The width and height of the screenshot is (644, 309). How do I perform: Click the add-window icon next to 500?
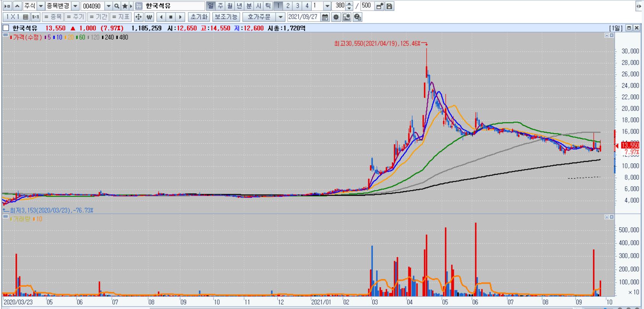pos(380,6)
